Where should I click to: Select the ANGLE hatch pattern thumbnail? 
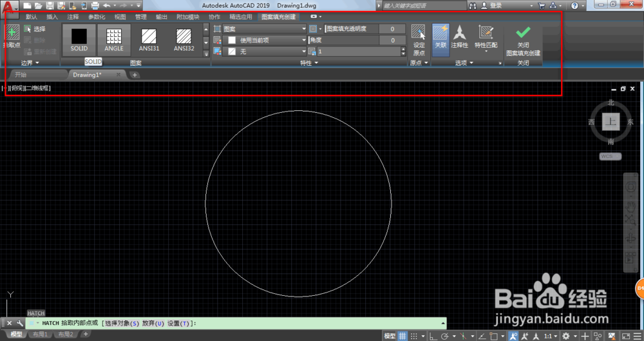coord(114,40)
